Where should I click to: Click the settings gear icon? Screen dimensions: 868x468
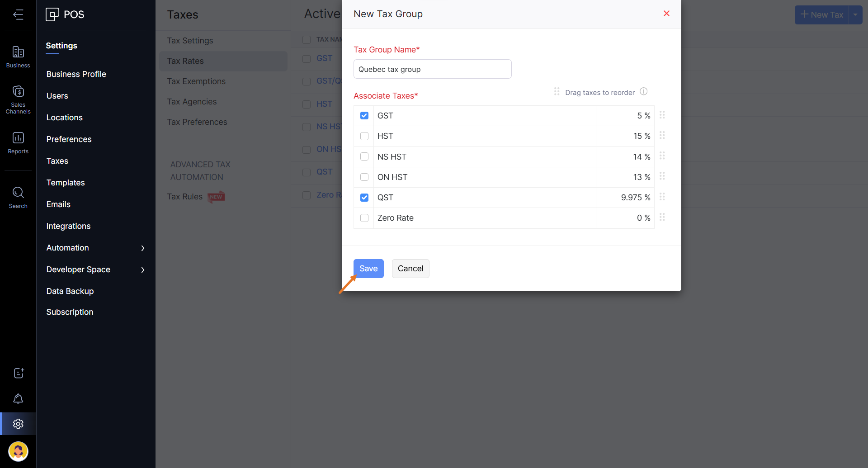[18, 424]
